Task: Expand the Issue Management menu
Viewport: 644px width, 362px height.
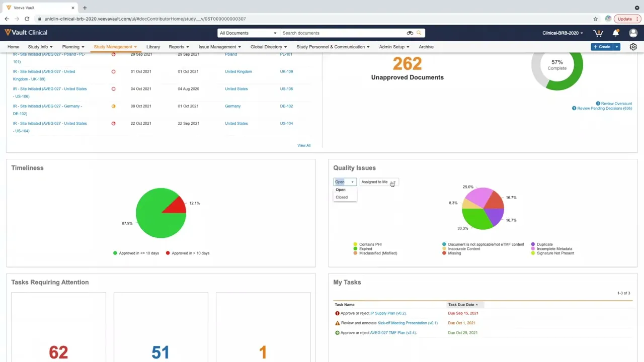Action: [220, 47]
